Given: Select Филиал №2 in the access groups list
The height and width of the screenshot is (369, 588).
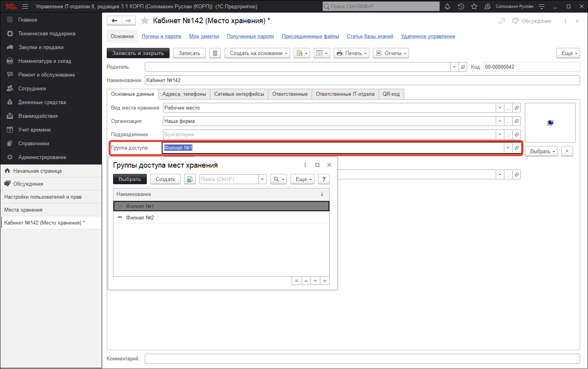Looking at the screenshot, I should click(140, 217).
